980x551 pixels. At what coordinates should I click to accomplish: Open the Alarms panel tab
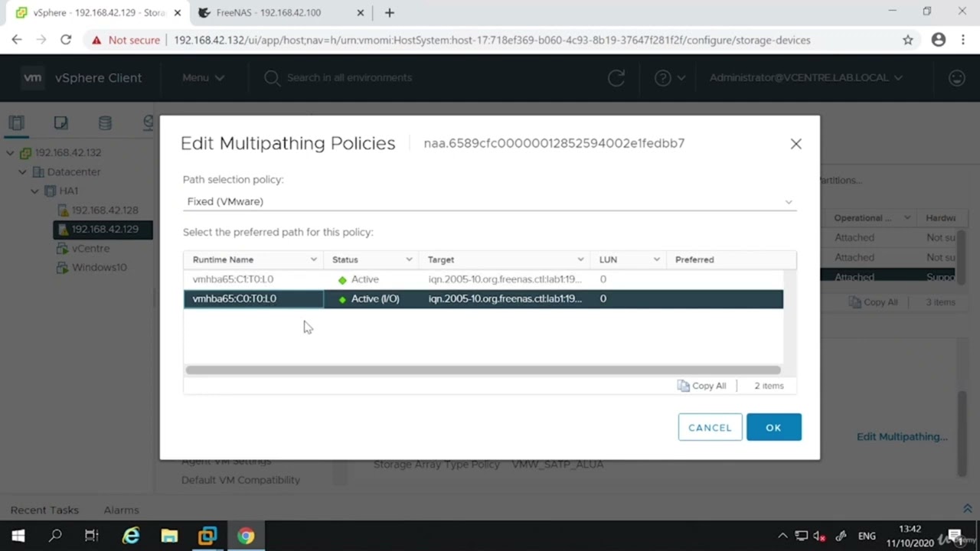pyautogui.click(x=121, y=510)
